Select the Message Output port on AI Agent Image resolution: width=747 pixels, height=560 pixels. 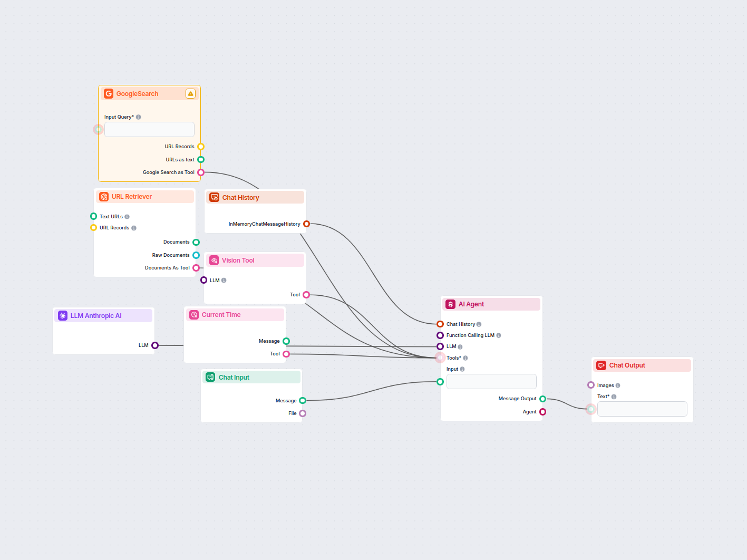pos(543,399)
